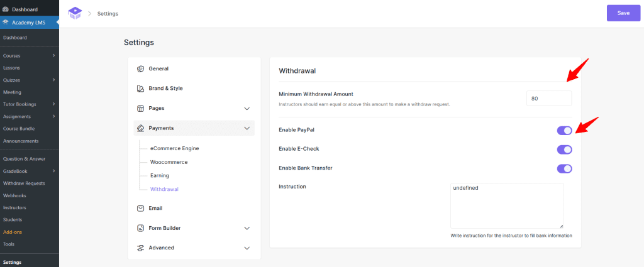Click the General settings icon
Viewport: 644px width, 267px height.
click(140, 69)
